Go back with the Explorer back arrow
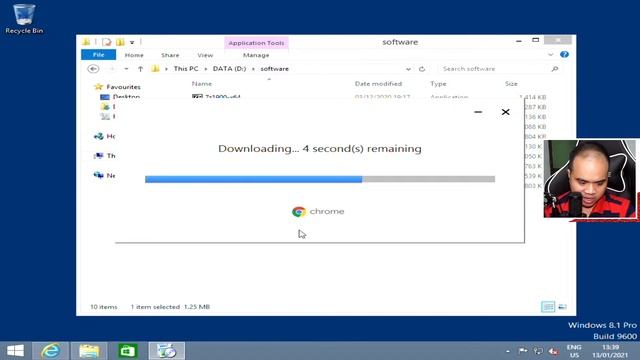The image size is (640, 360). tap(93, 69)
